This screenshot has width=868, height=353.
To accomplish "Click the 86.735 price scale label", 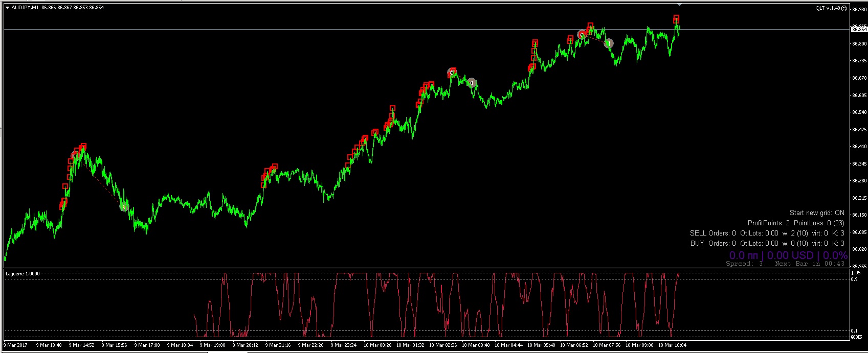I will click(859, 61).
